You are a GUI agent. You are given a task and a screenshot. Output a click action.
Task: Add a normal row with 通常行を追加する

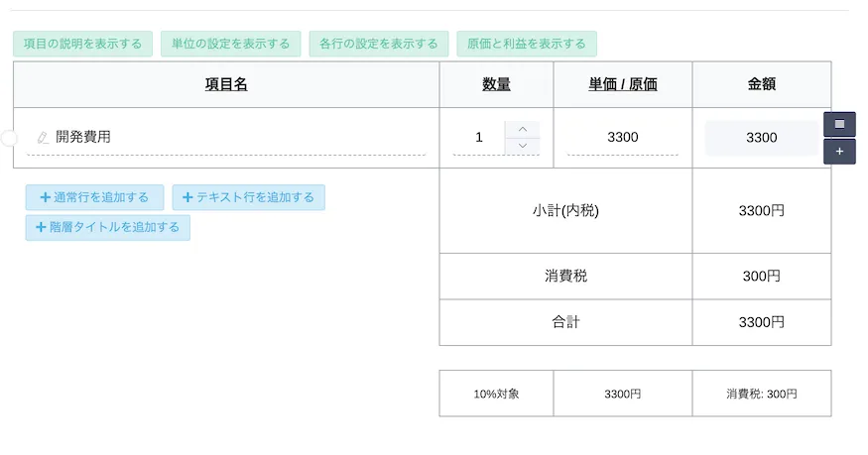(x=94, y=197)
